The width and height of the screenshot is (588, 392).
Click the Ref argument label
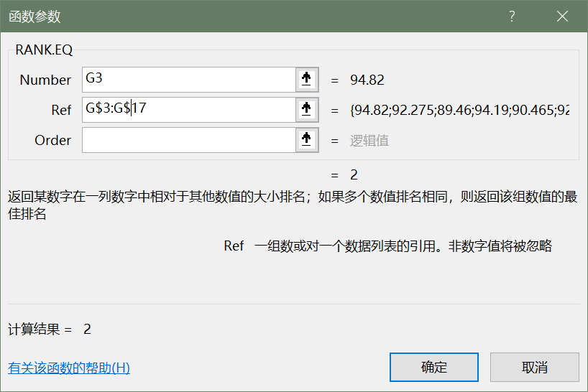click(x=61, y=110)
